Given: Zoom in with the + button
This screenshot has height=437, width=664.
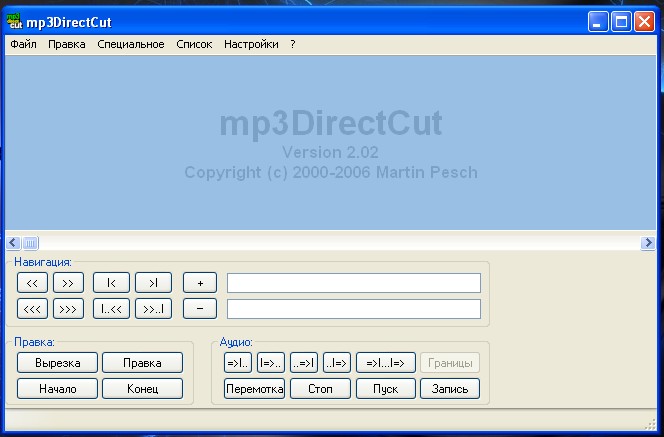Looking at the screenshot, I should 200,283.
